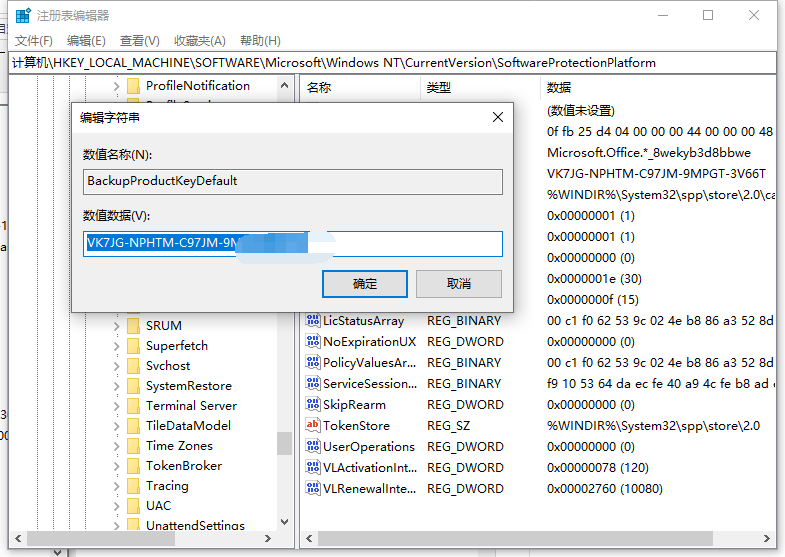The width and height of the screenshot is (785, 557).
Task: Expand the SystemRestore tree node
Action: pos(117,386)
